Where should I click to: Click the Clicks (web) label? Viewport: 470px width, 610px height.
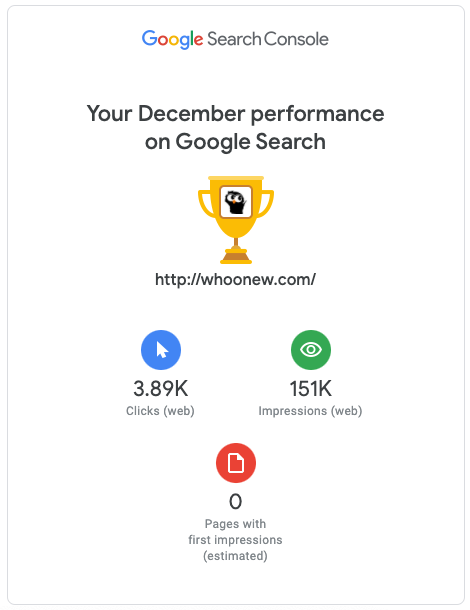(160, 411)
